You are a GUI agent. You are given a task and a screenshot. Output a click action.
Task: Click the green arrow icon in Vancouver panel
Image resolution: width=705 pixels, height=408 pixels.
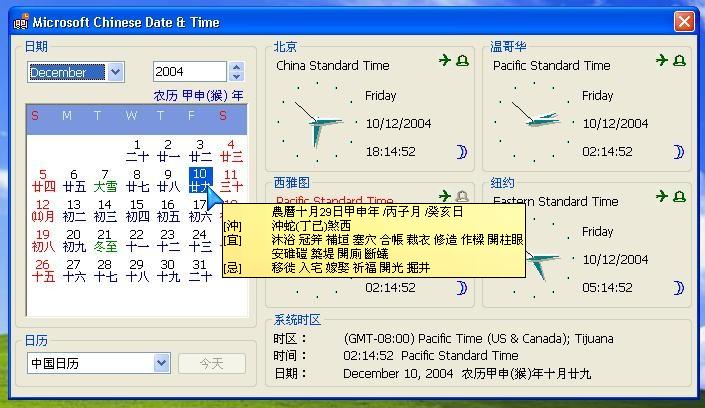pyautogui.click(x=662, y=60)
